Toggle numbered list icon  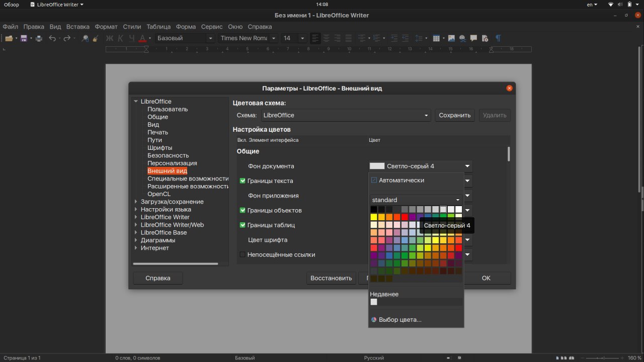[377, 38]
